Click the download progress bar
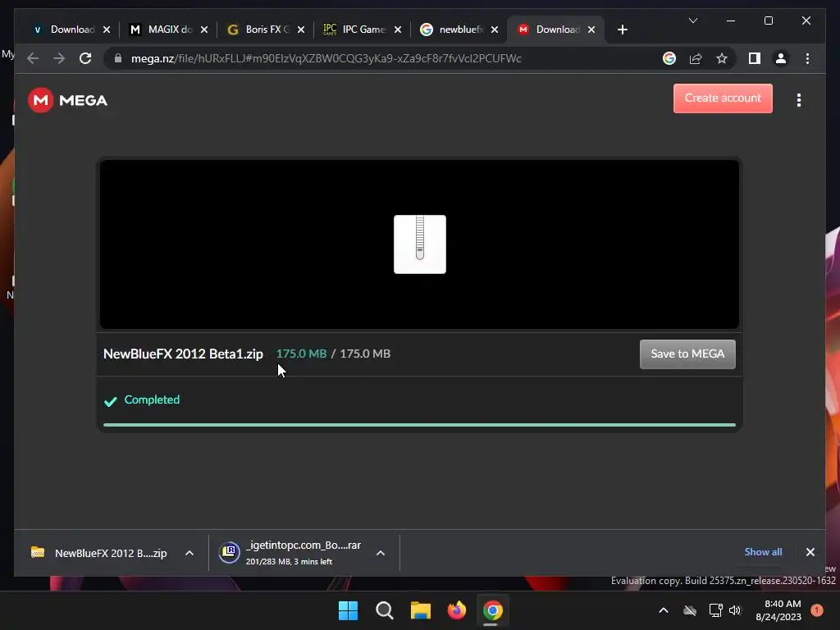 coord(419,425)
